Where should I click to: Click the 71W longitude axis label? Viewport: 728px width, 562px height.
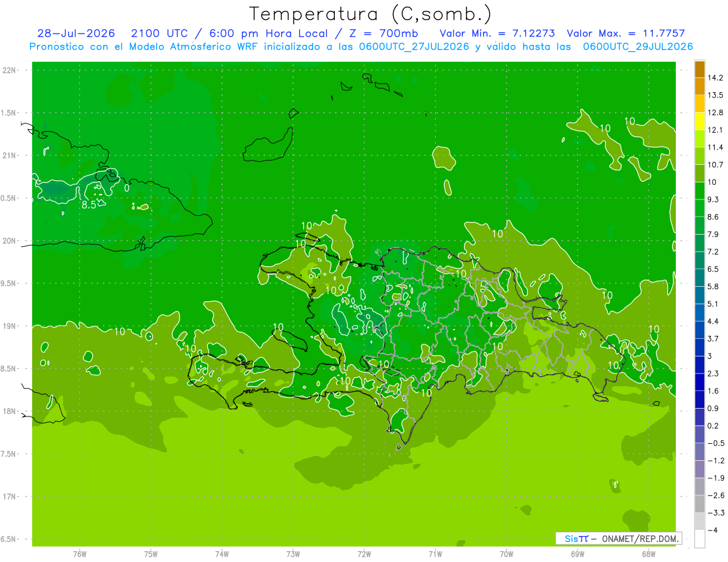(x=435, y=554)
